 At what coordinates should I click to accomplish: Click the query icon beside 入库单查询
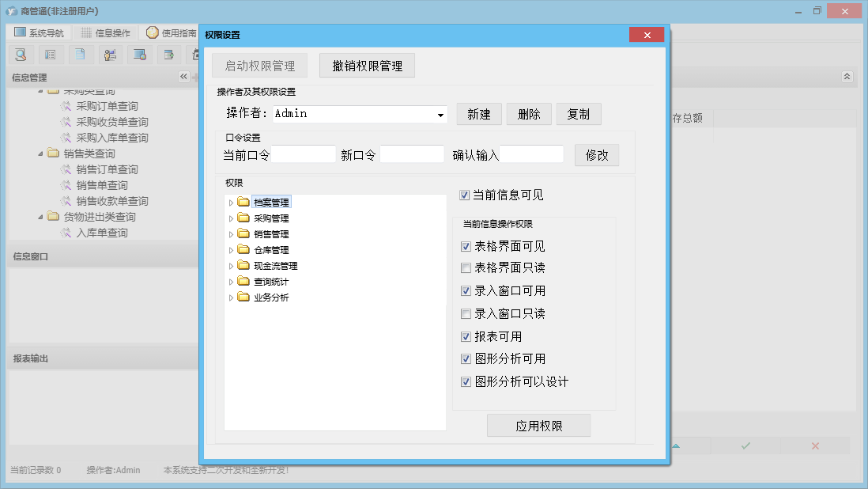[66, 233]
